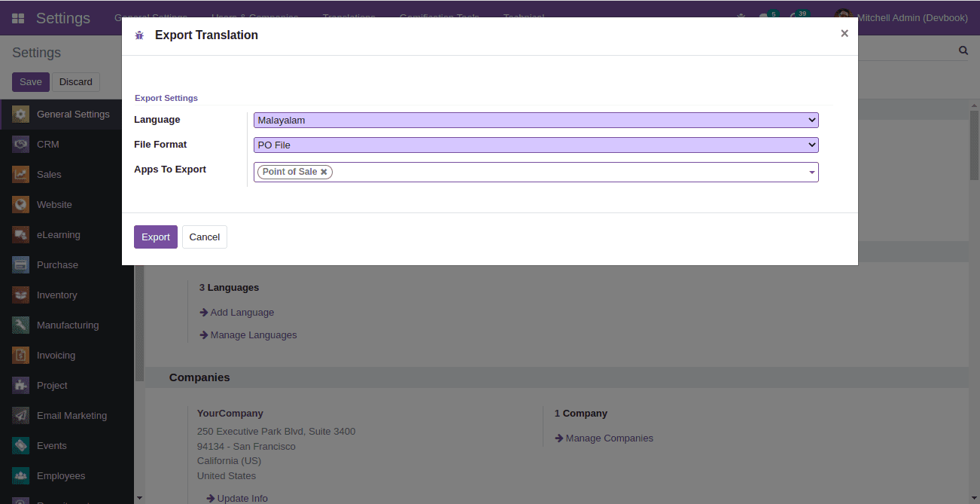Image resolution: width=980 pixels, height=504 pixels.
Task: Click the CRM handshake icon in sidebar
Action: point(20,145)
